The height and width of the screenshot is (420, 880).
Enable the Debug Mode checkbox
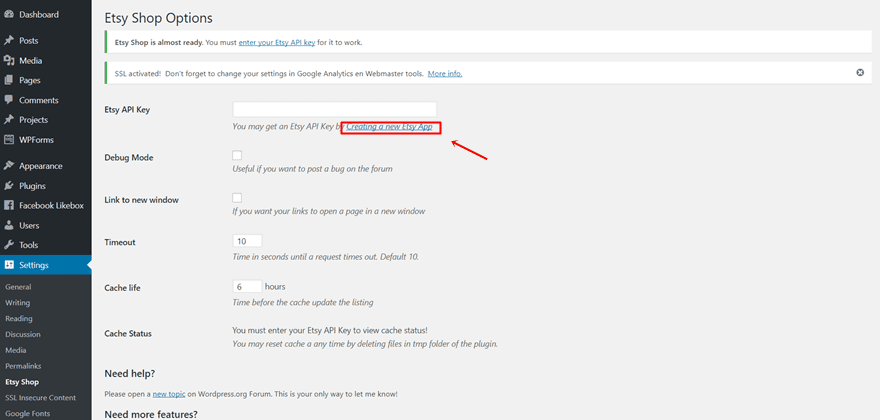click(x=237, y=156)
